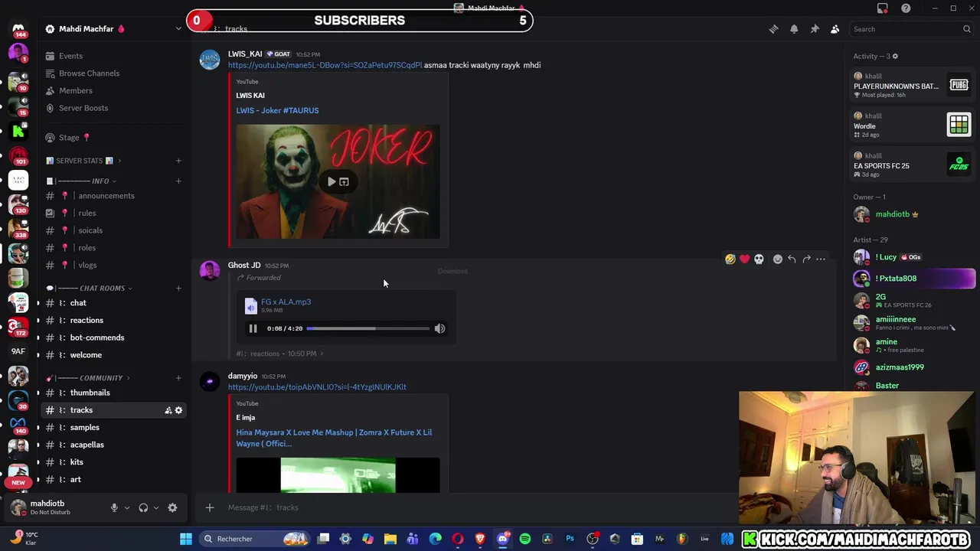The image size is (980, 551).
Task: Open the Stage channel
Action: [69, 138]
